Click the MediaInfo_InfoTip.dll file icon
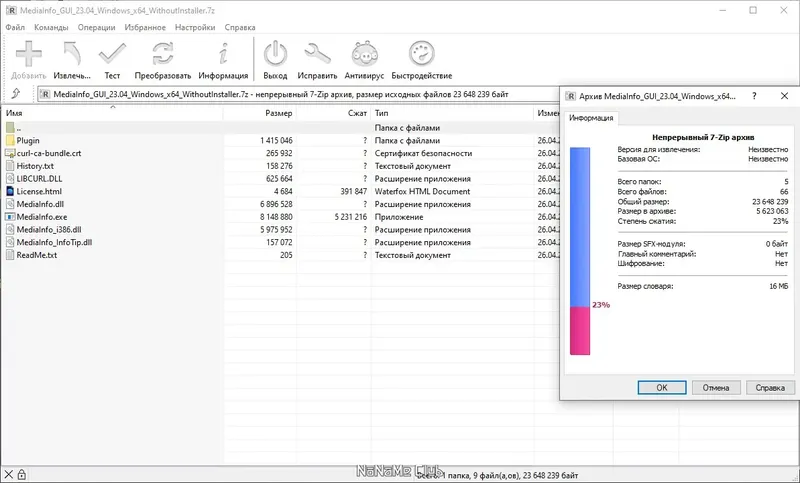Viewport: 800px width, 483px height. coord(10,242)
